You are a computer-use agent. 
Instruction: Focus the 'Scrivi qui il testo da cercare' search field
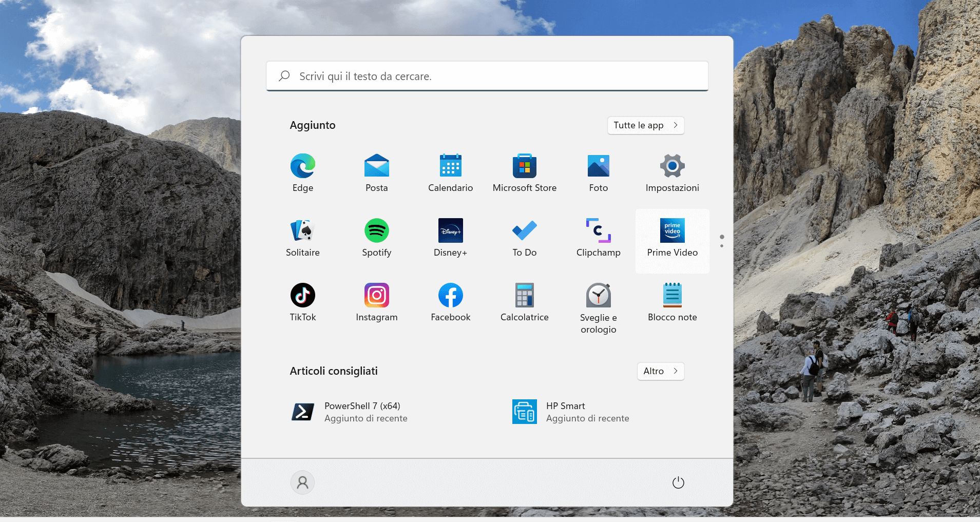487,76
